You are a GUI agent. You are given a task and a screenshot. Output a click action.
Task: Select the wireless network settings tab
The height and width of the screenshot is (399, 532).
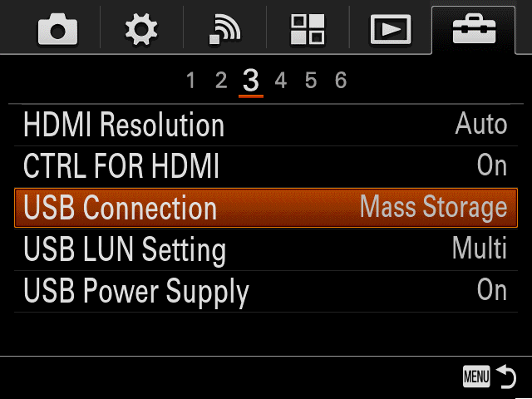click(x=224, y=29)
